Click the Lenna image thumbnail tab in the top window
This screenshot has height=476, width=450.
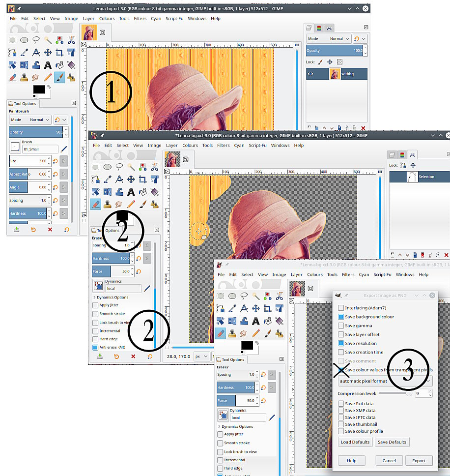(x=89, y=32)
